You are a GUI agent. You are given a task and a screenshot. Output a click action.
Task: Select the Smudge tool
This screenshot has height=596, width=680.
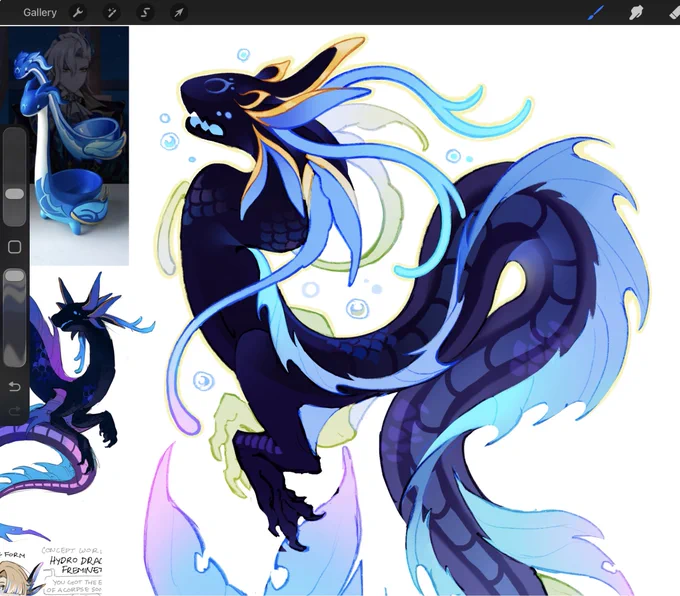click(636, 13)
